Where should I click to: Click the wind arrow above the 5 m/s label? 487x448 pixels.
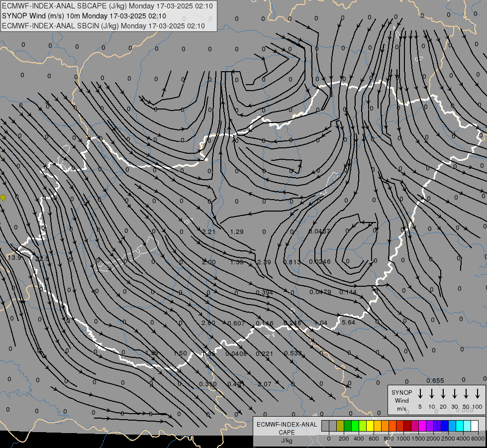[x=420, y=394]
